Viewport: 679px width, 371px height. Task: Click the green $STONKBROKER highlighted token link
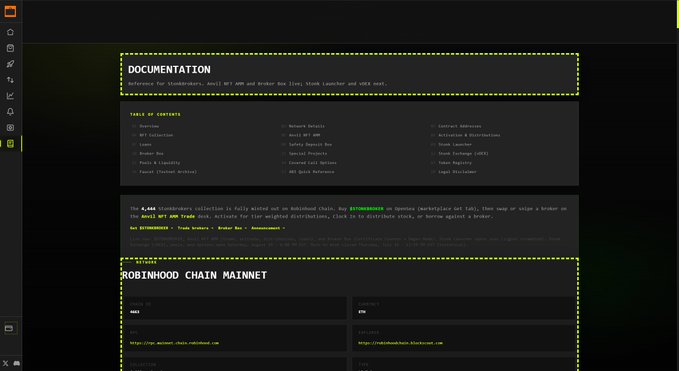tap(366, 209)
